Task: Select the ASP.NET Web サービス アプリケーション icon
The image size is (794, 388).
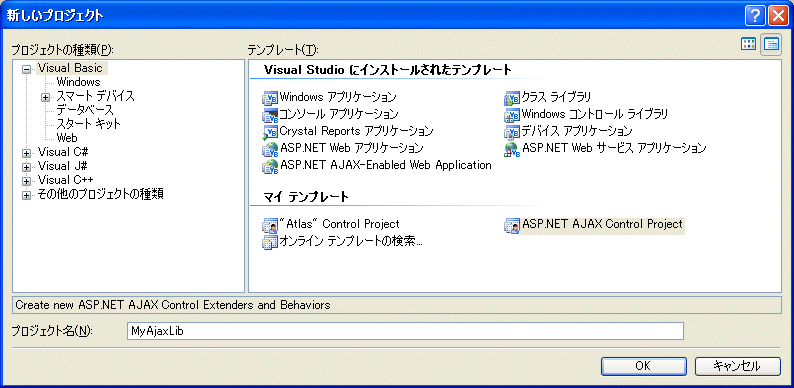Action: pyautogui.click(x=512, y=149)
